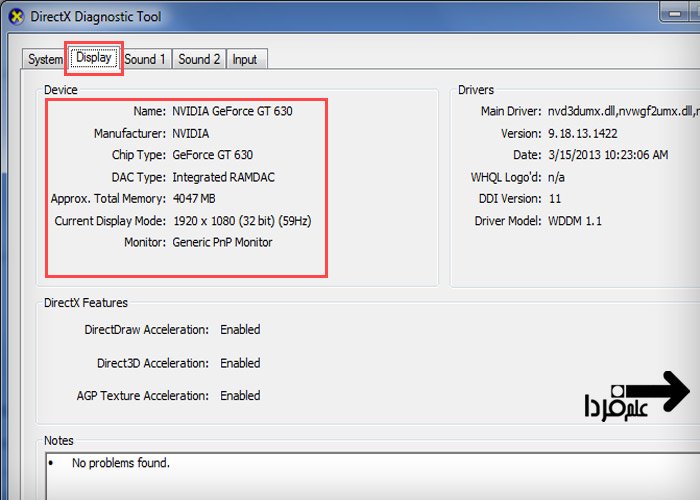The image size is (700, 500).
Task: Click the AGP Texture Acceleration Enabled status
Action: tap(240, 396)
